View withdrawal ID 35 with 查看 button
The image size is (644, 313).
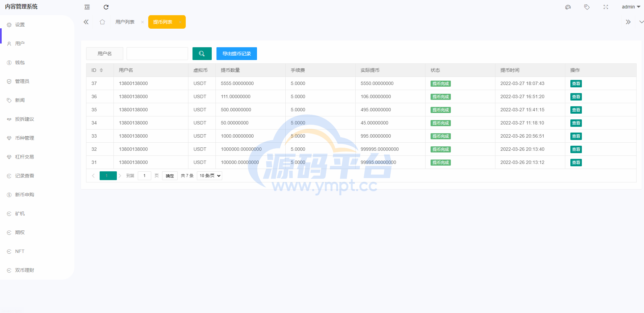(576, 110)
